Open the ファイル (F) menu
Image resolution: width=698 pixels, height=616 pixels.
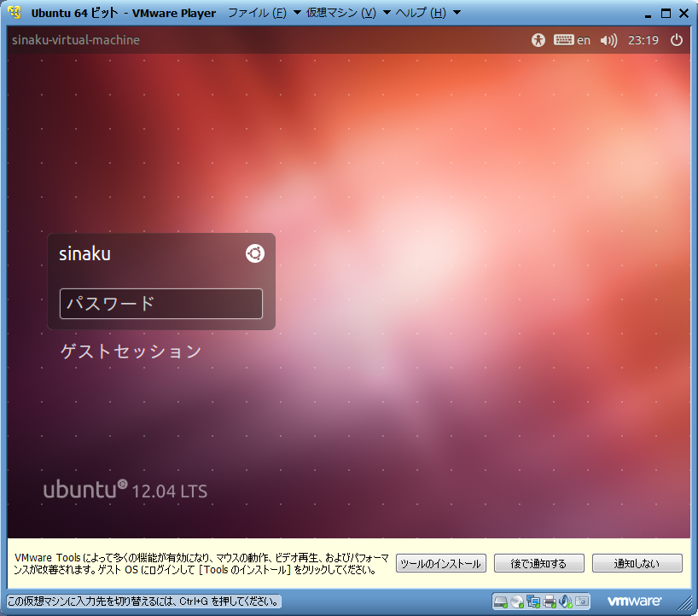257,13
